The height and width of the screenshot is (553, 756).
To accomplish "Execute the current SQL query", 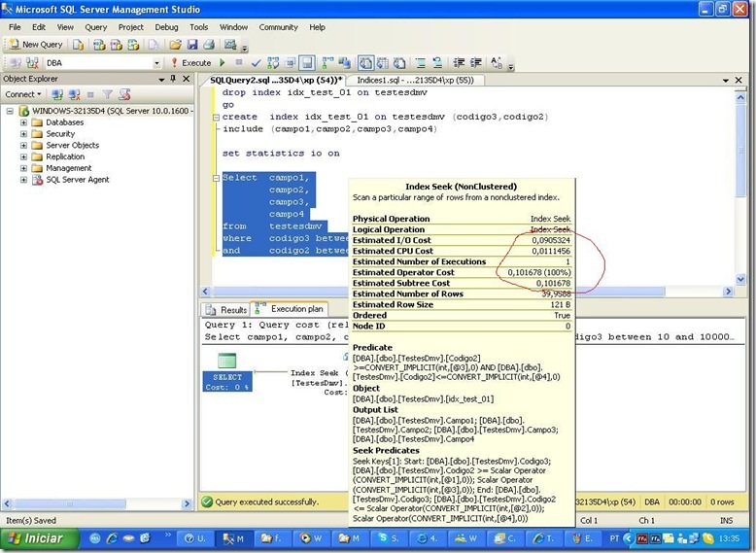I will click(x=190, y=63).
